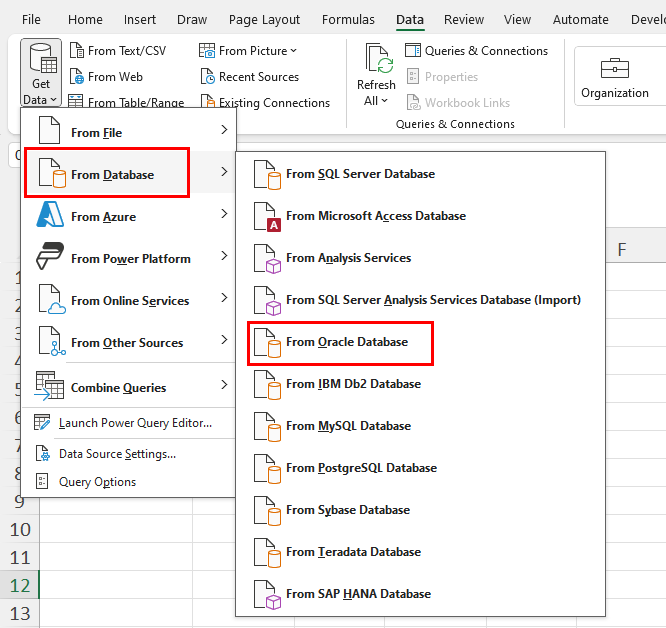Viewport: 666px width, 628px height.
Task: Expand the Combine Queries submenu arrow
Action: point(224,385)
